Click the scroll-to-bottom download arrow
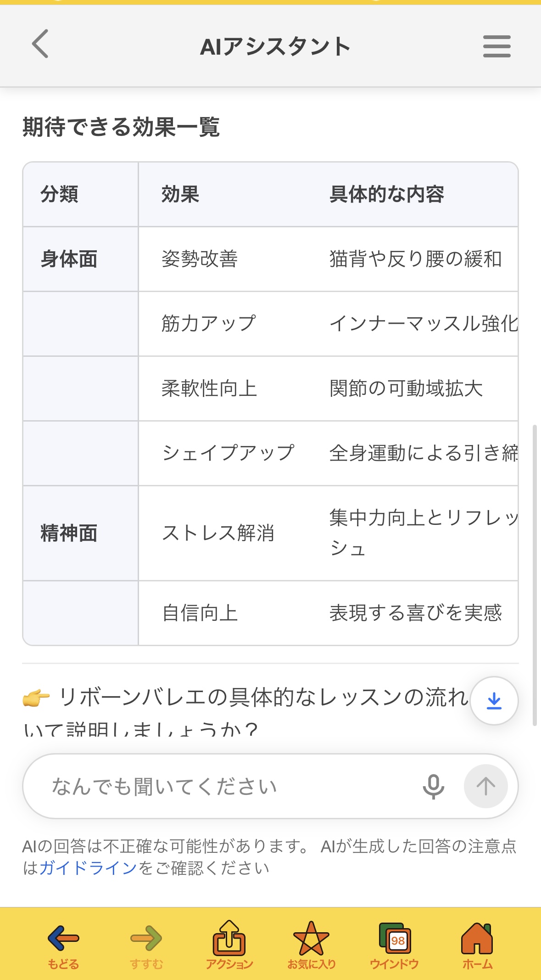 click(x=494, y=701)
